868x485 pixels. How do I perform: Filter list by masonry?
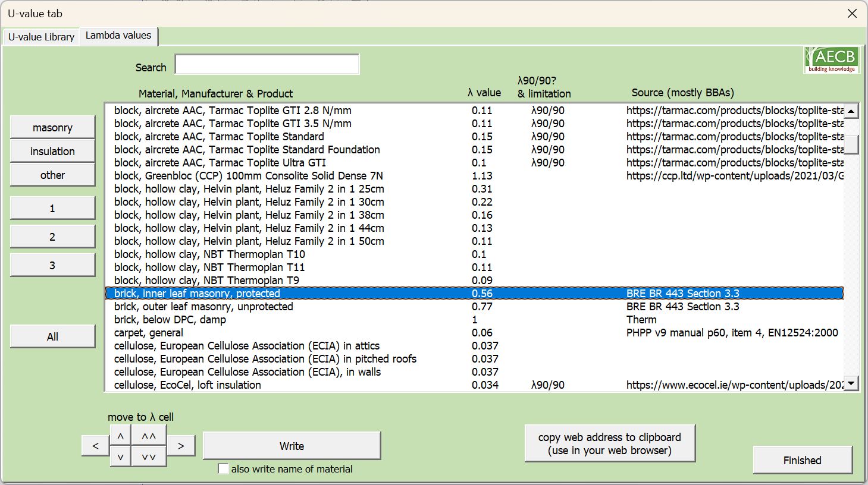(52, 128)
